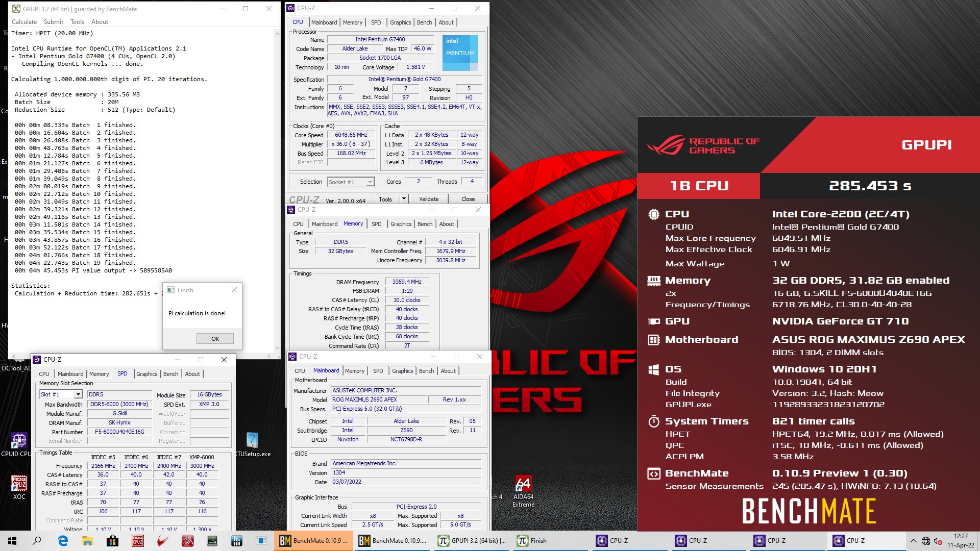The height and width of the screenshot is (551, 980).
Task: Select CPU tab in CPU-Z motherboard window
Action: coord(300,371)
